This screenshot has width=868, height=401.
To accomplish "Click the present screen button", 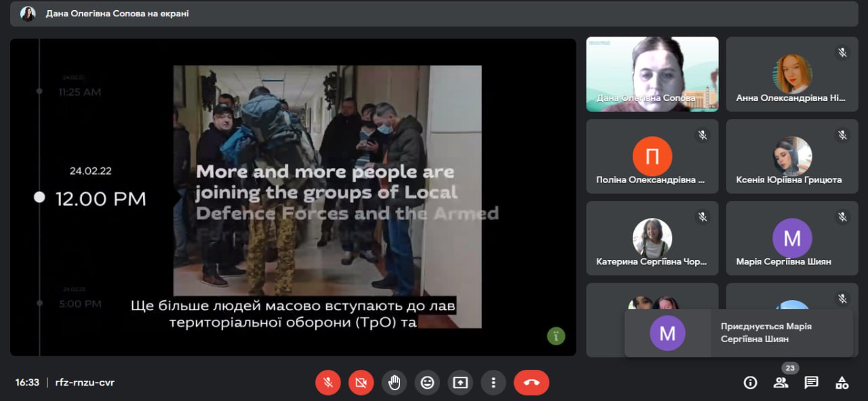I will point(460,383).
